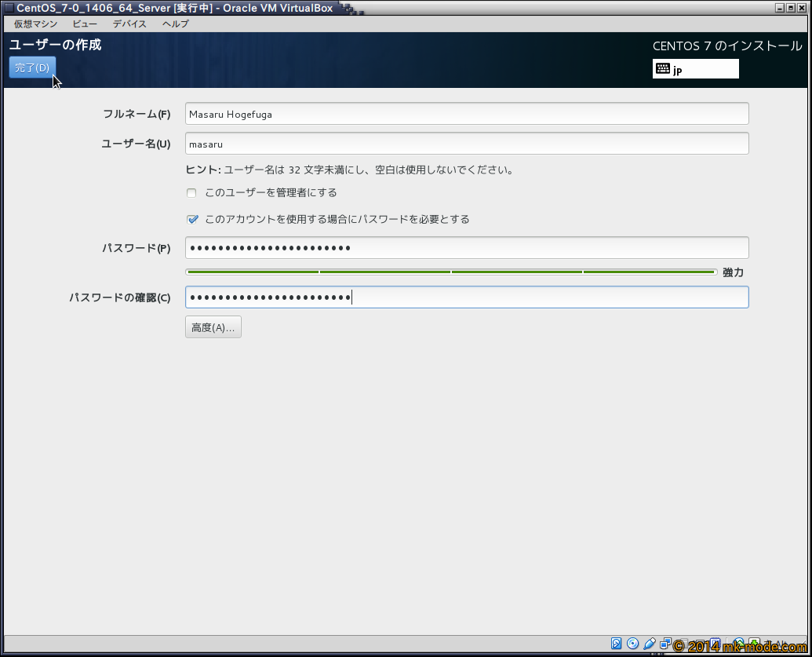This screenshot has height=657, width=812.
Task: Focus the フルネーム field with Masaru Hogefuga
Action: tap(467, 114)
